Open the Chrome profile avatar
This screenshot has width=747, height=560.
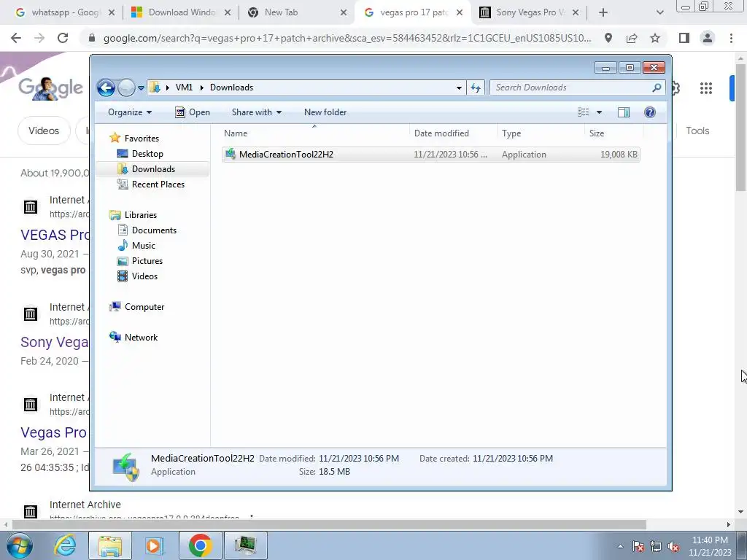pos(708,38)
